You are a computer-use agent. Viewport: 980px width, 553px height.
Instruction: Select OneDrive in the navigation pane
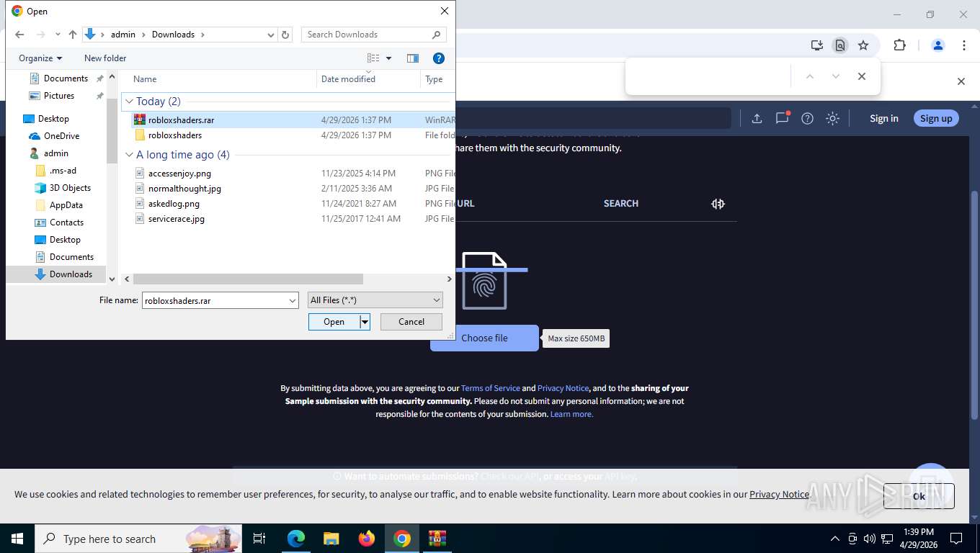(61, 136)
